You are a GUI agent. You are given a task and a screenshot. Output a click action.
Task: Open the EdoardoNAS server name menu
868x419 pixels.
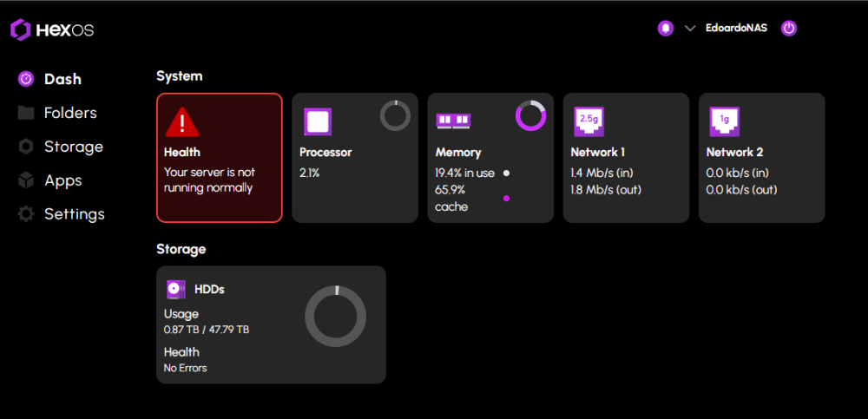click(736, 28)
